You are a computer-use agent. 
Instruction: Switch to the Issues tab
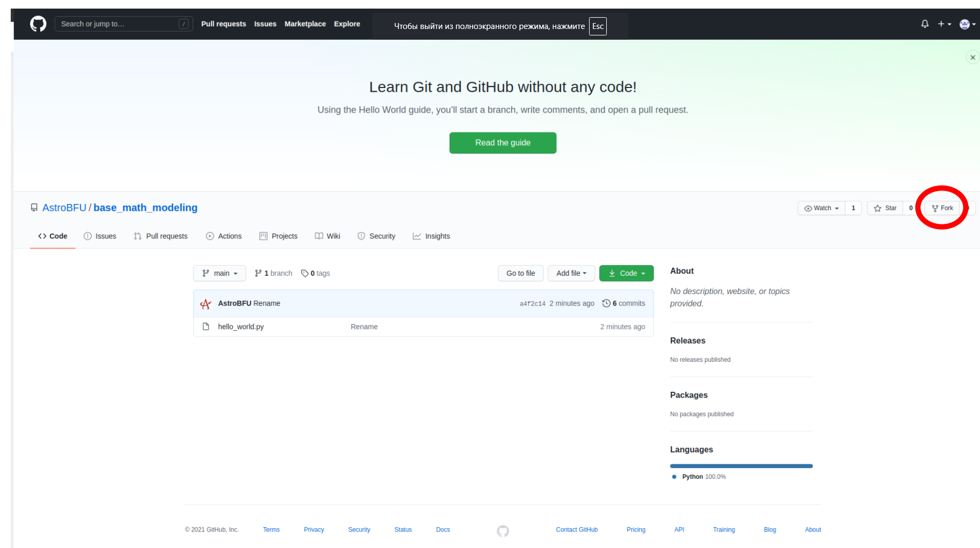click(100, 236)
